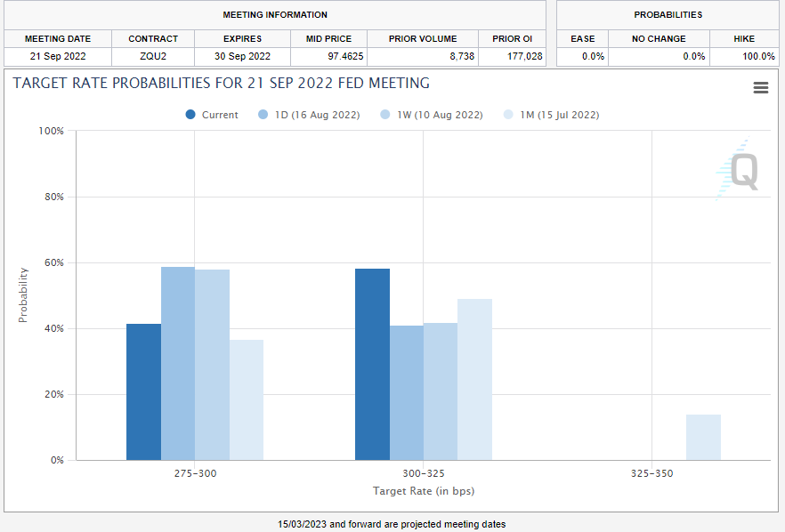Toggle the 1M (15 Jul 2022) legend series
Viewport: 785px width, 532px height.
pyautogui.click(x=551, y=115)
